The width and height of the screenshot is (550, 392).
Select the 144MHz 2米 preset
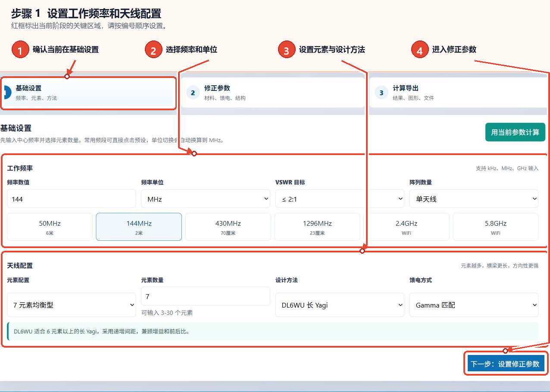(x=139, y=227)
